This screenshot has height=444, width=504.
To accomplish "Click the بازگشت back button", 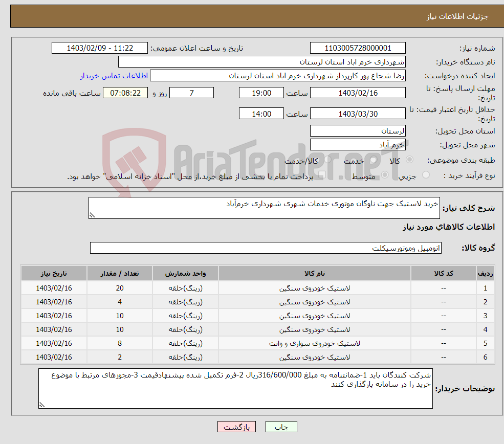I will coord(236,427).
